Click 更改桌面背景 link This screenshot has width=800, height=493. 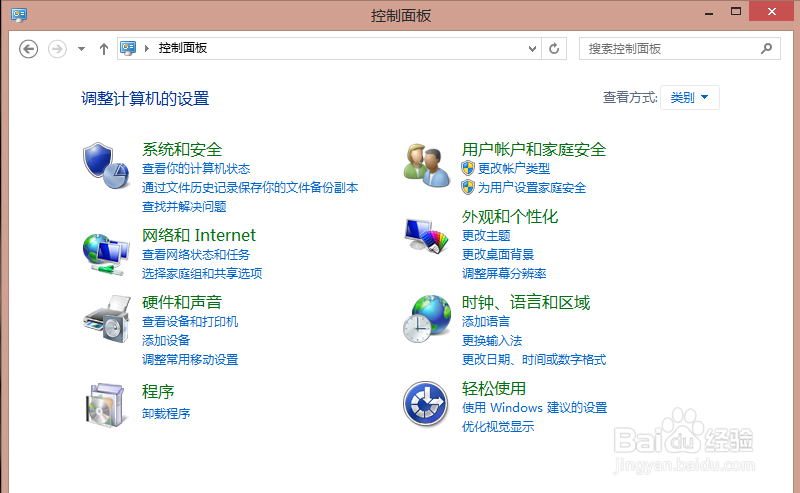(498, 254)
